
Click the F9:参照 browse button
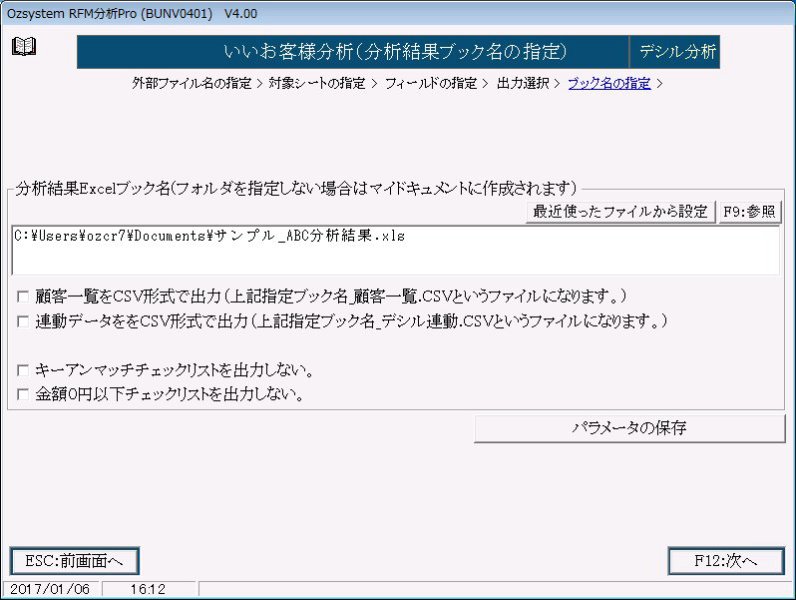click(x=749, y=212)
